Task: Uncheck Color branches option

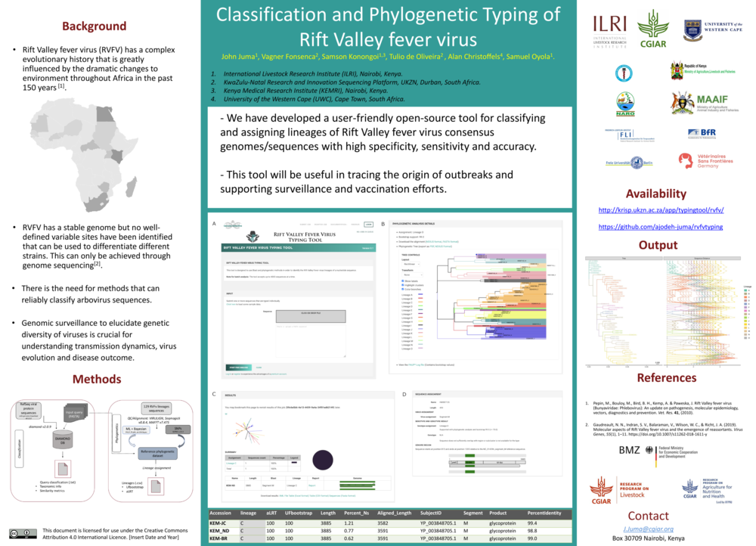Action: [x=402, y=290]
